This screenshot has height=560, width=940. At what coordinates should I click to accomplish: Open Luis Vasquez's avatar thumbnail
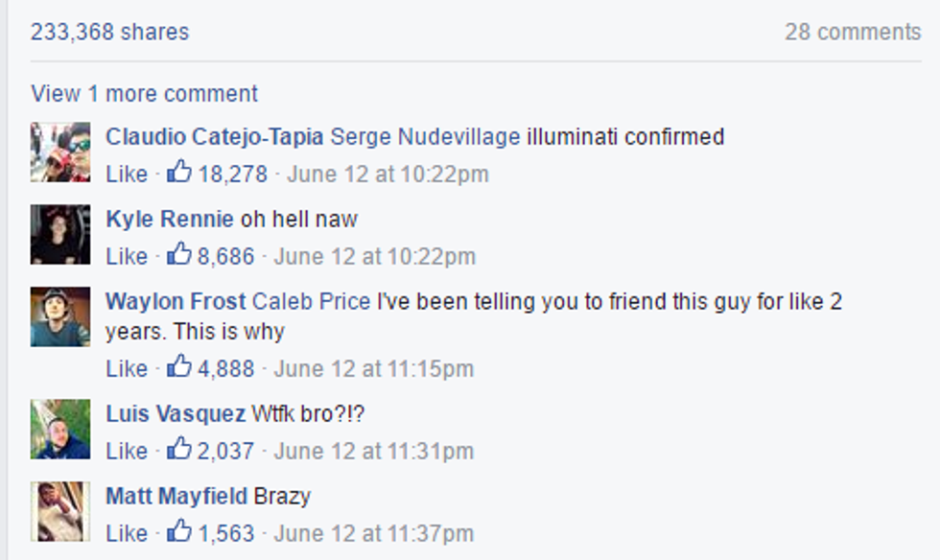click(x=60, y=429)
